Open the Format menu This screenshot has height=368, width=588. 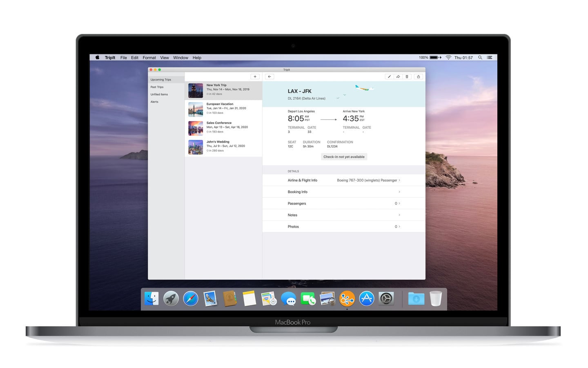click(149, 57)
